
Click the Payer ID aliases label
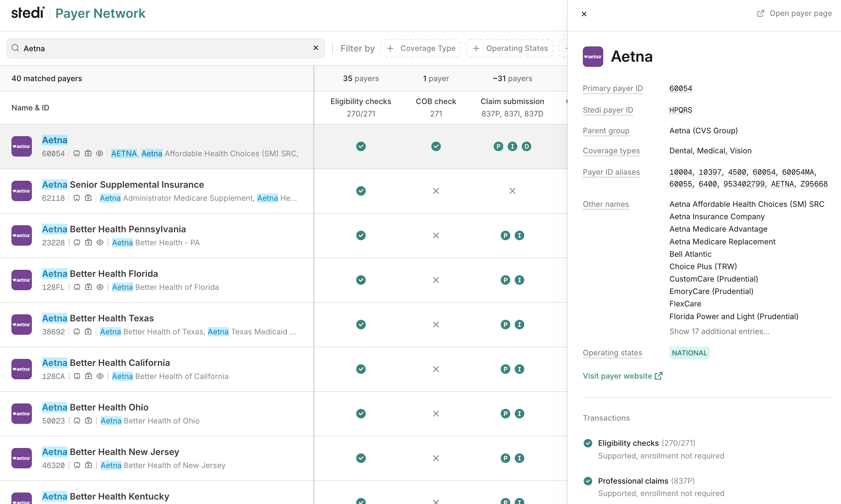611,172
